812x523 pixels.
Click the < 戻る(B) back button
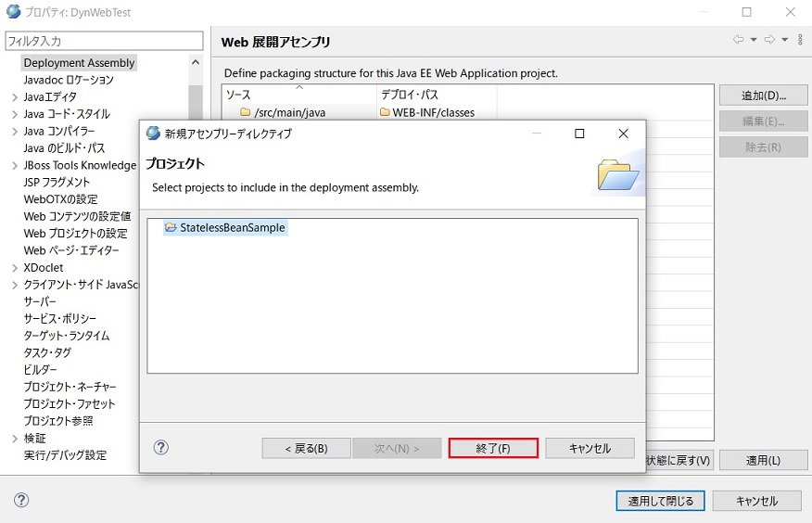click(306, 449)
